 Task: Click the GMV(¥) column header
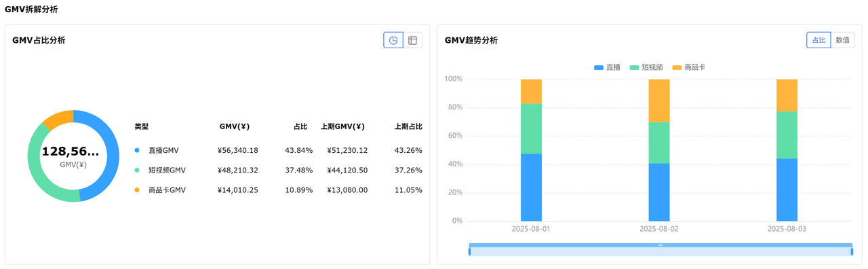point(235,126)
